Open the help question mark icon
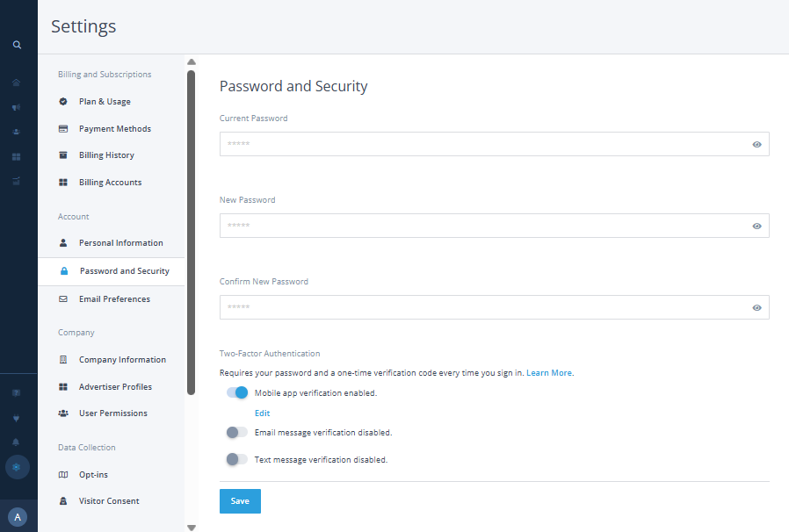Screen dimensions: 789x532 16,392
